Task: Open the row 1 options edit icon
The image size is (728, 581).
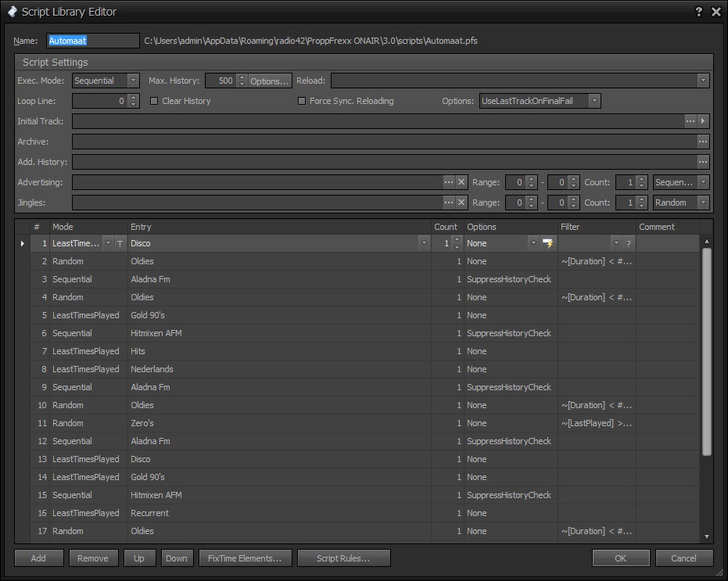Action: 548,244
